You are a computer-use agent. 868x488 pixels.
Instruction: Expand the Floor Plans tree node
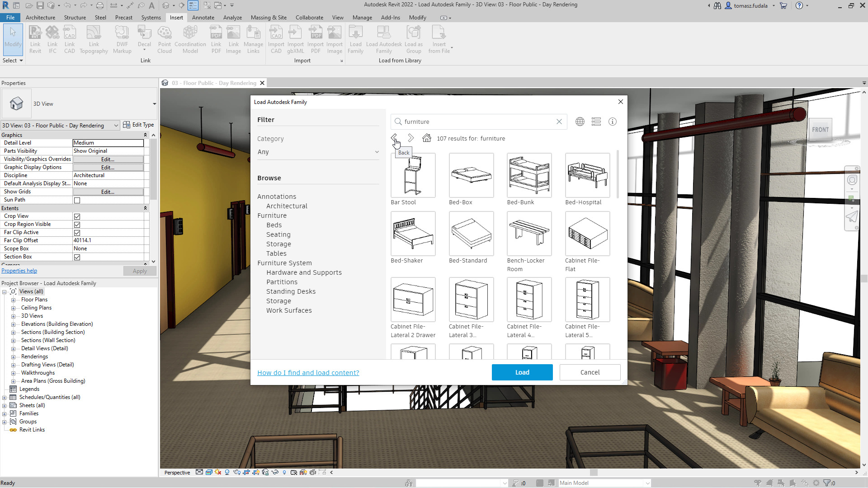[13, 300]
